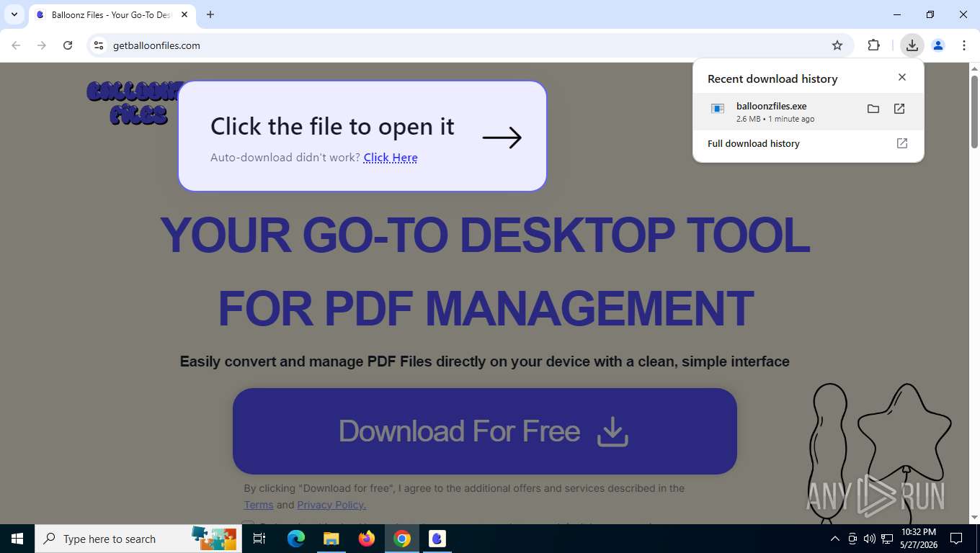This screenshot has width=980, height=553.
Task: Open the Extensions puzzle menu
Action: [874, 45]
